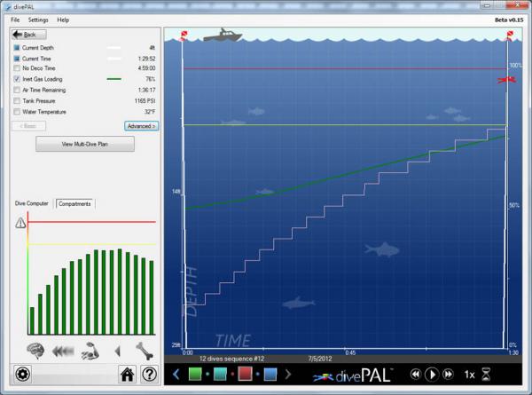Click the brain tissue compartment icon
Screen dimensions: 532x395
pos(36,349)
